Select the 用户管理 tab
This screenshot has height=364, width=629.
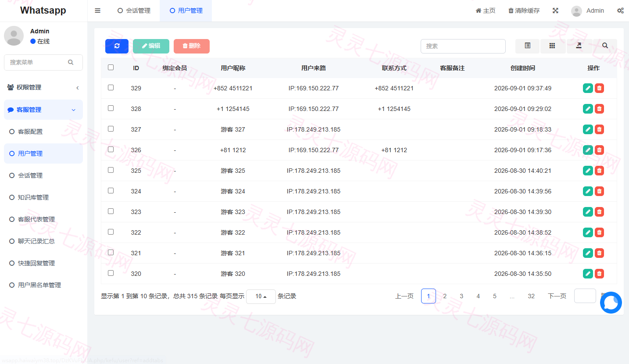(x=186, y=11)
